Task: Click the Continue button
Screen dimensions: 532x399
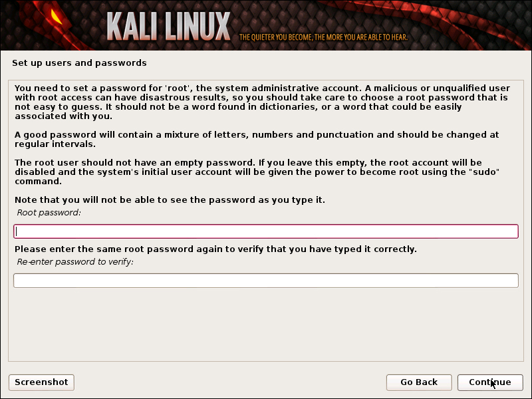Action: [490, 382]
